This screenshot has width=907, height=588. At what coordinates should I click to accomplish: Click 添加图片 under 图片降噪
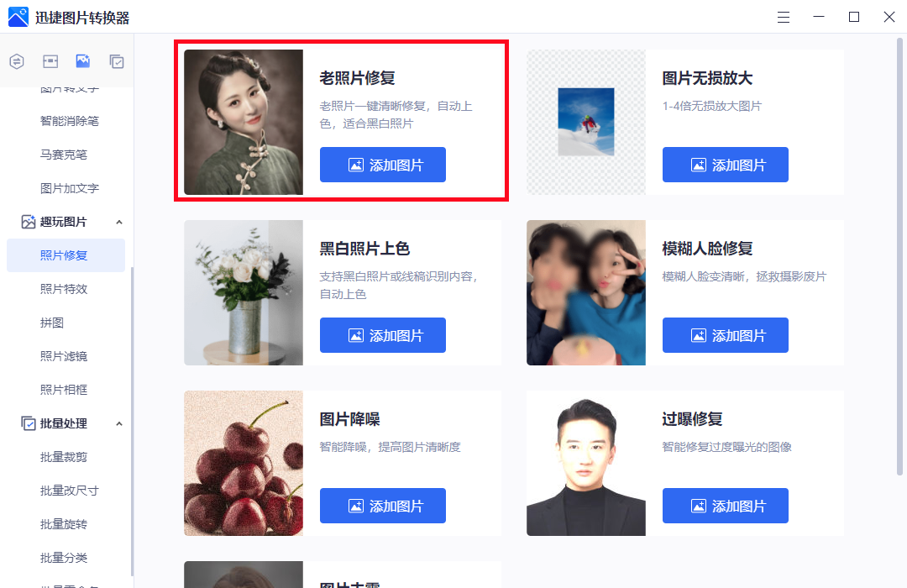383,506
